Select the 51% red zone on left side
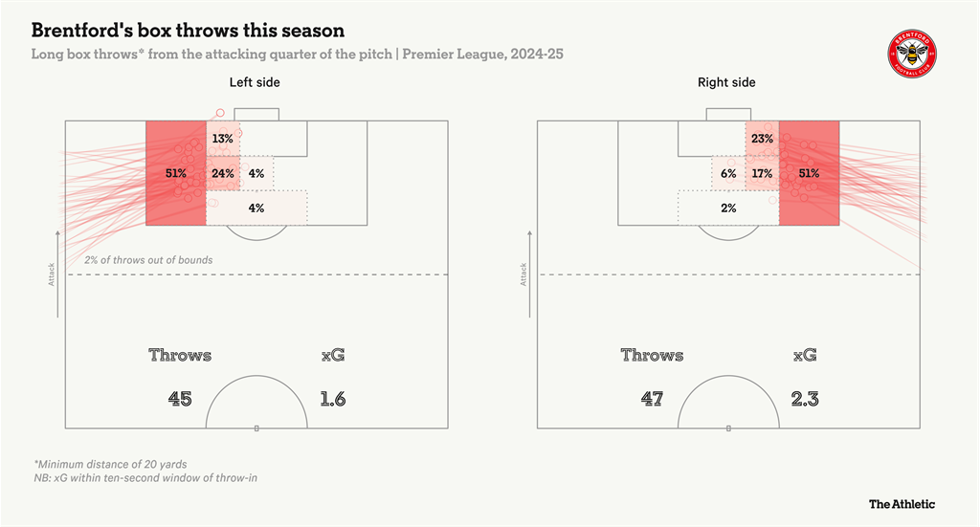The image size is (980, 527). 176,173
